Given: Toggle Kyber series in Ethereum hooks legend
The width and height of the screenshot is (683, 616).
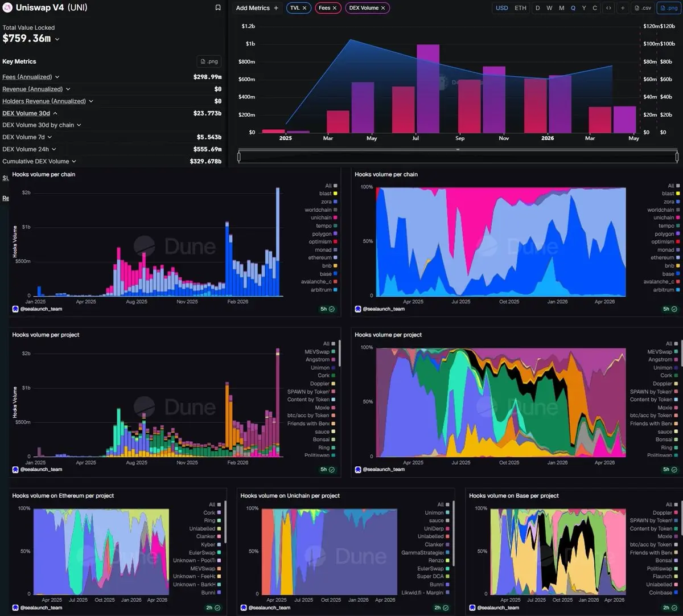Looking at the screenshot, I should 211,545.
